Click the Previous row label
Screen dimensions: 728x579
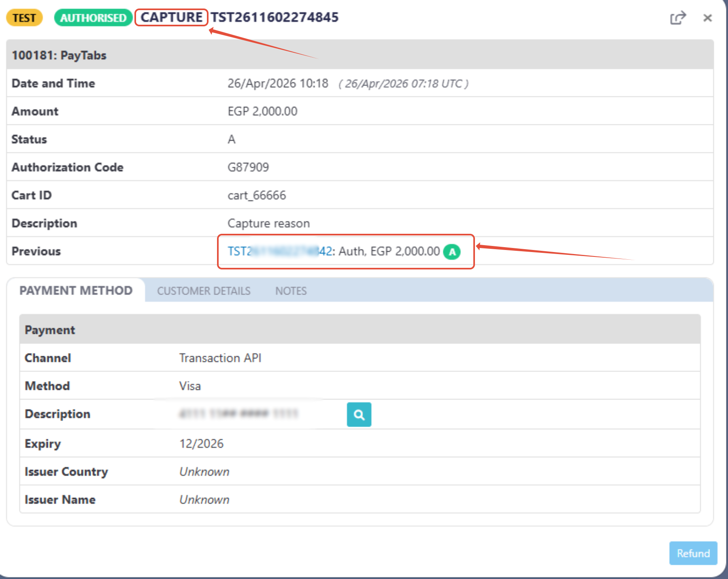36,251
